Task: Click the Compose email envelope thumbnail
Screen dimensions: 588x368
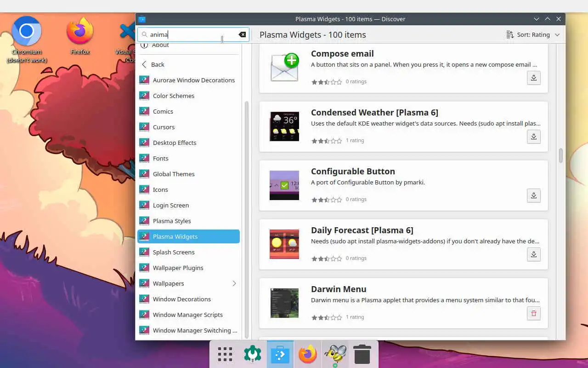Action: click(x=284, y=68)
